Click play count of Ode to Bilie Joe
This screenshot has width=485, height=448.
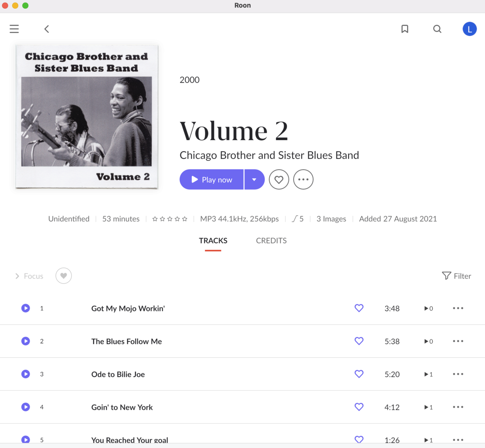coord(429,374)
